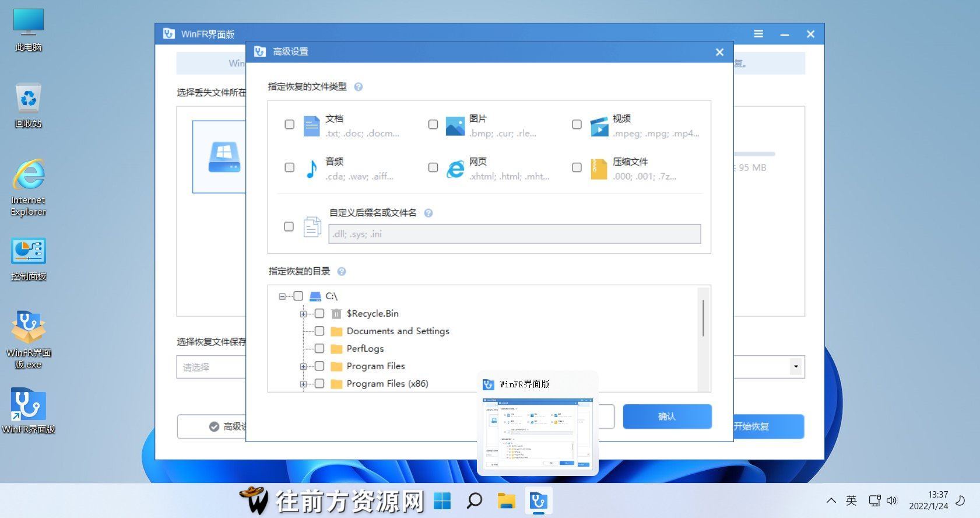Screen dimensions: 980x518
Task: Open 控制面板 desktop icon
Action: (28, 260)
